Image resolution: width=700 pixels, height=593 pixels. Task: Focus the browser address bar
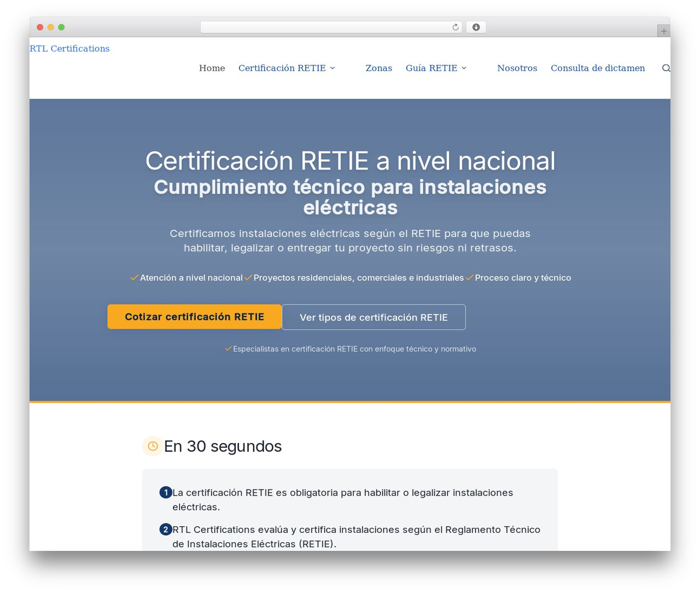pyautogui.click(x=331, y=27)
